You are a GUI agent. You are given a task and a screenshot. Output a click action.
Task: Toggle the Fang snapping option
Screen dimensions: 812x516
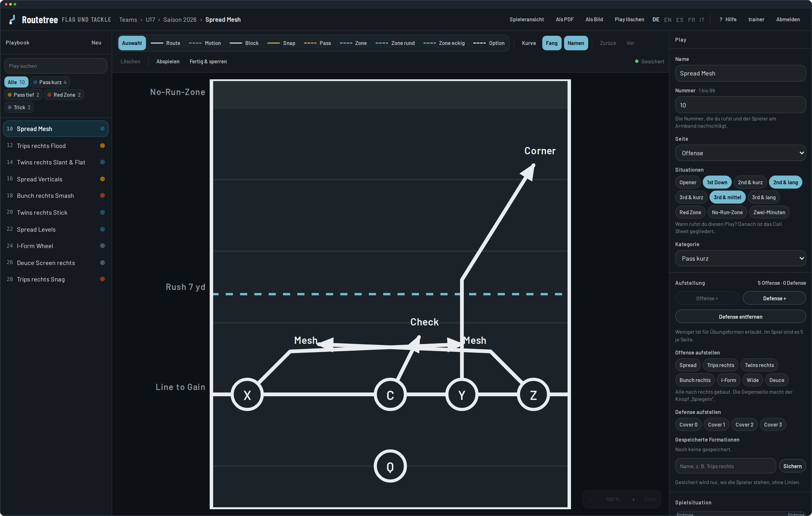pos(552,43)
